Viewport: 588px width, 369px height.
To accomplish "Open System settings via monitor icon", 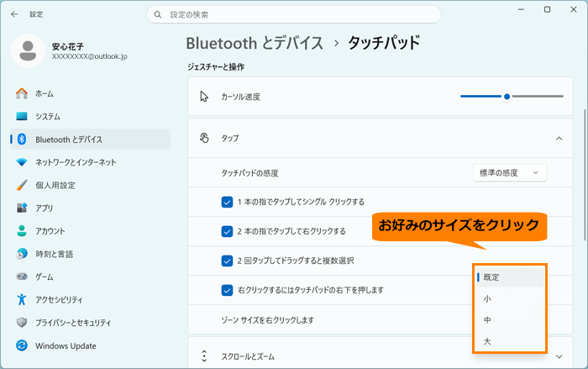I will click(22, 116).
